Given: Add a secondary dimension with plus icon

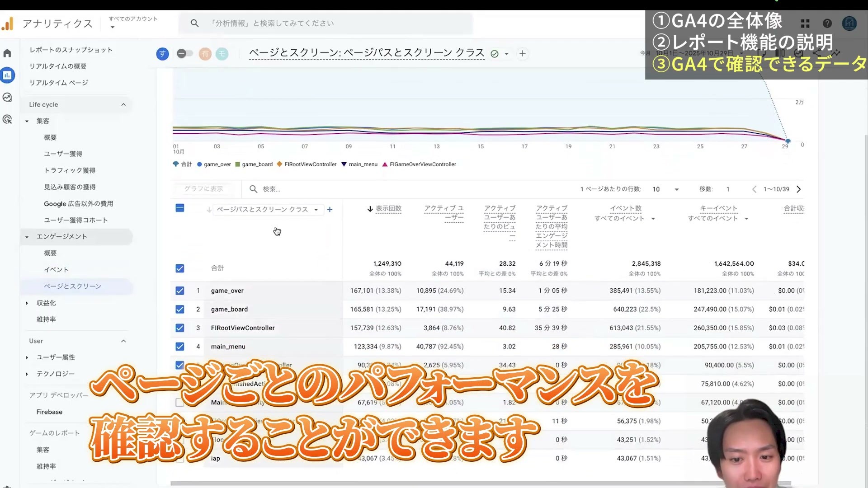Looking at the screenshot, I should pos(330,210).
